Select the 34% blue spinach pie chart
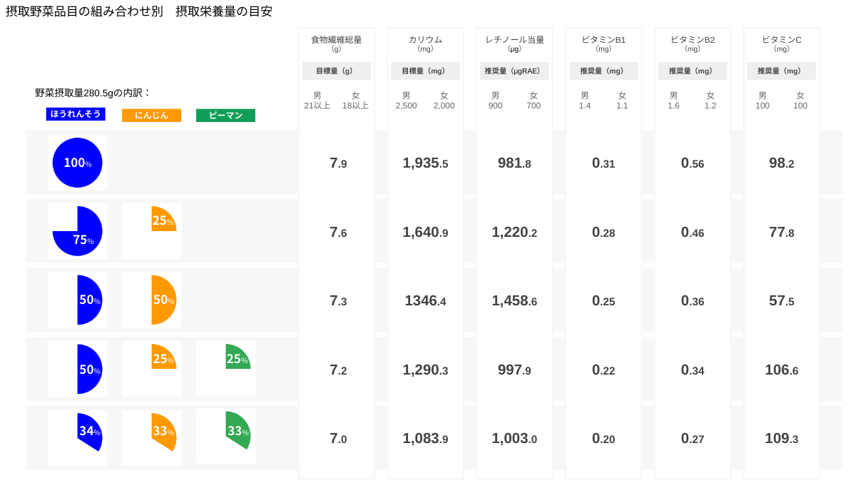Screen dimensions: 868x488 pyautogui.click(x=88, y=432)
